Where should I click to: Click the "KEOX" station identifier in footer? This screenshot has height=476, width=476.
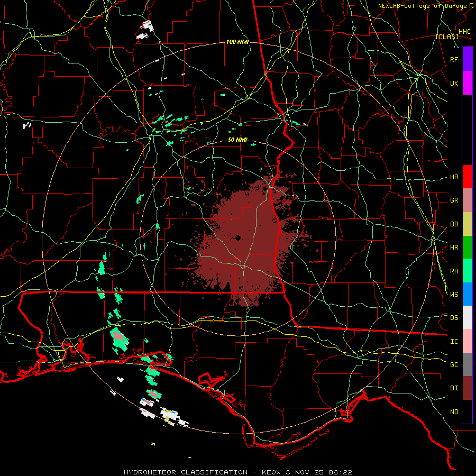point(271,472)
